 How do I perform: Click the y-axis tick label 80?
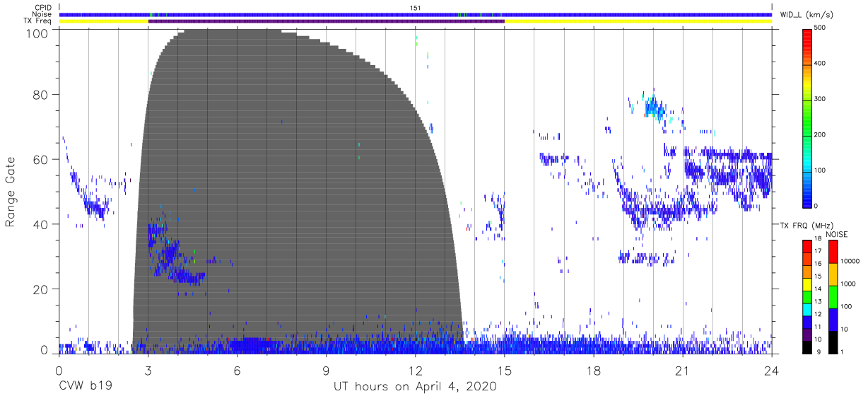click(40, 94)
